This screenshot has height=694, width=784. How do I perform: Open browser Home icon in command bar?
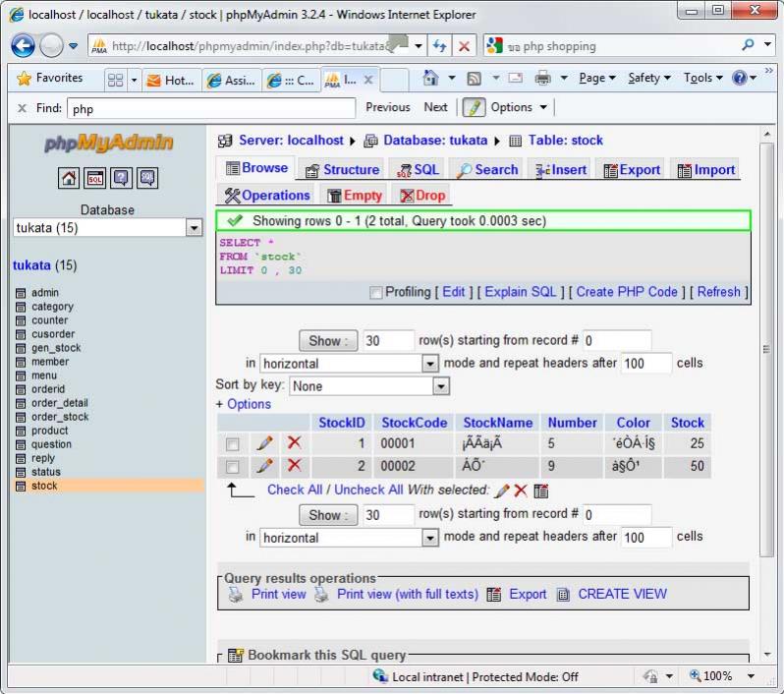click(430, 78)
